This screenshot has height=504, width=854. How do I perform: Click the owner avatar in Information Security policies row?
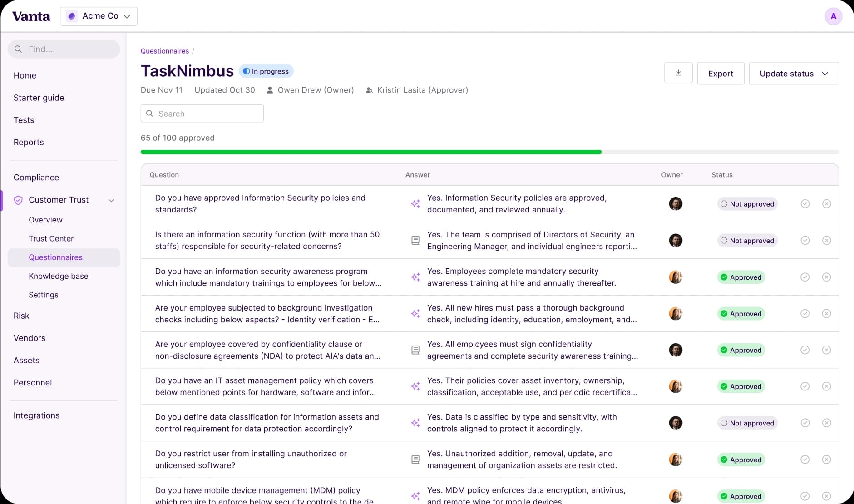click(x=676, y=204)
